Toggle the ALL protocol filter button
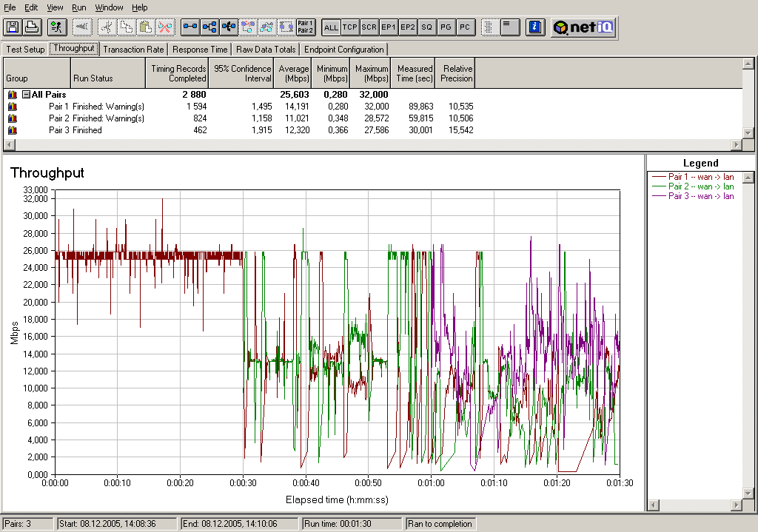This screenshot has width=758, height=532. pos(331,27)
